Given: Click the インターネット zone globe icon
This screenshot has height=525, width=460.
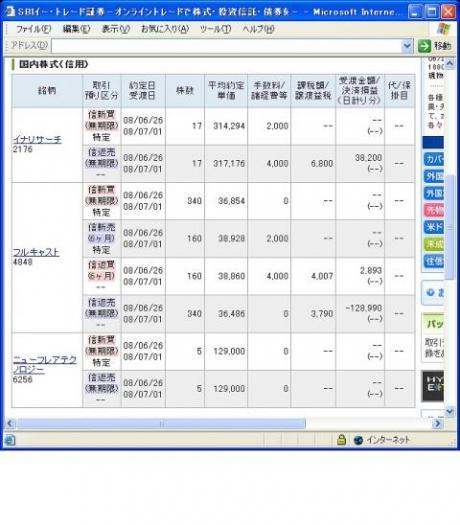Looking at the screenshot, I should [x=358, y=440].
